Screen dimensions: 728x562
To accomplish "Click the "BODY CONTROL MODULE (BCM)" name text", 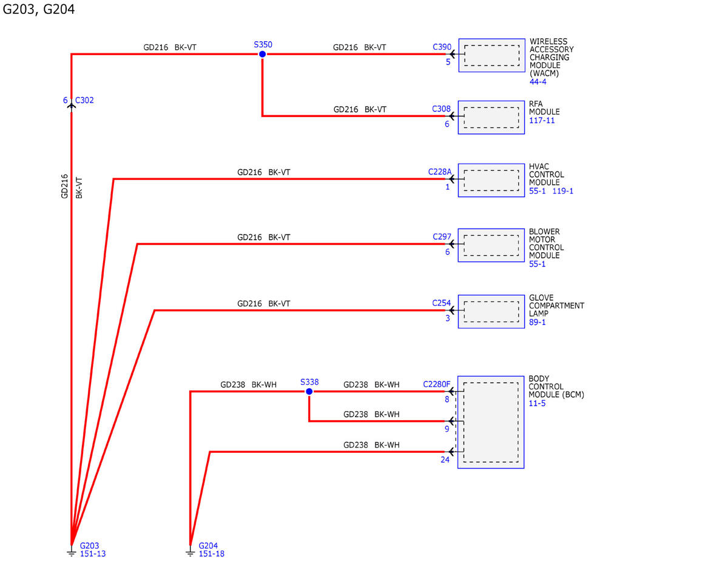I will 556,387.
